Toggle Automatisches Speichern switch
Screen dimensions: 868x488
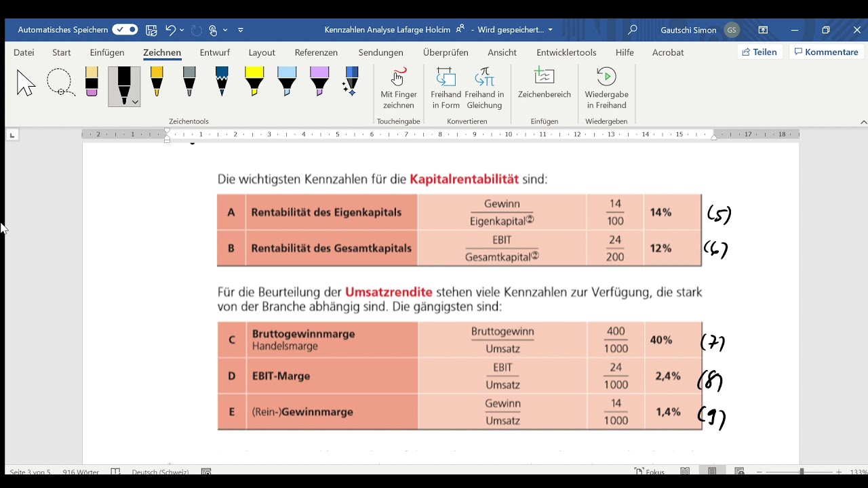tap(125, 30)
